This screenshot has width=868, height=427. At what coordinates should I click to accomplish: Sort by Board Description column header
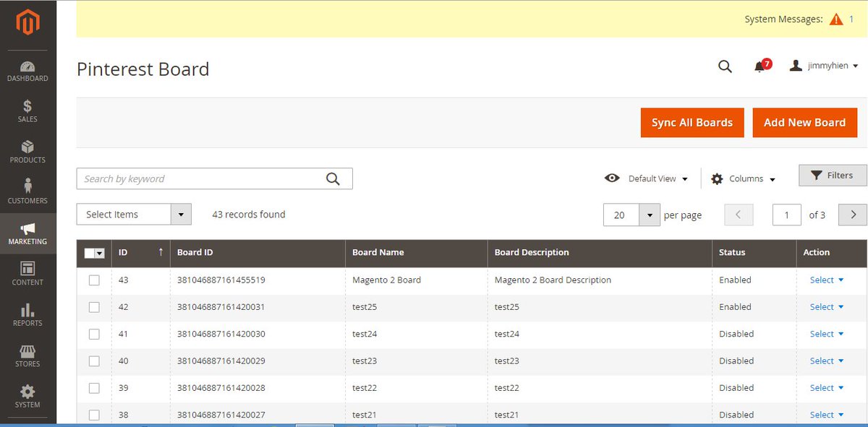coord(600,253)
